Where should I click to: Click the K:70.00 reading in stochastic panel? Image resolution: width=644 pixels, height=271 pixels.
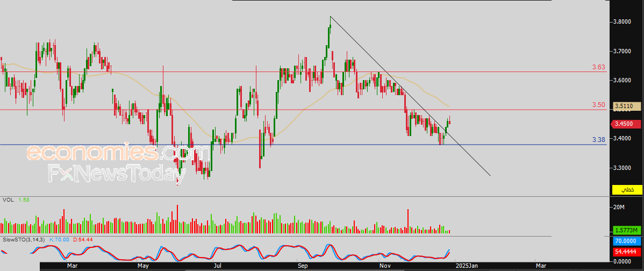pyautogui.click(x=60, y=239)
